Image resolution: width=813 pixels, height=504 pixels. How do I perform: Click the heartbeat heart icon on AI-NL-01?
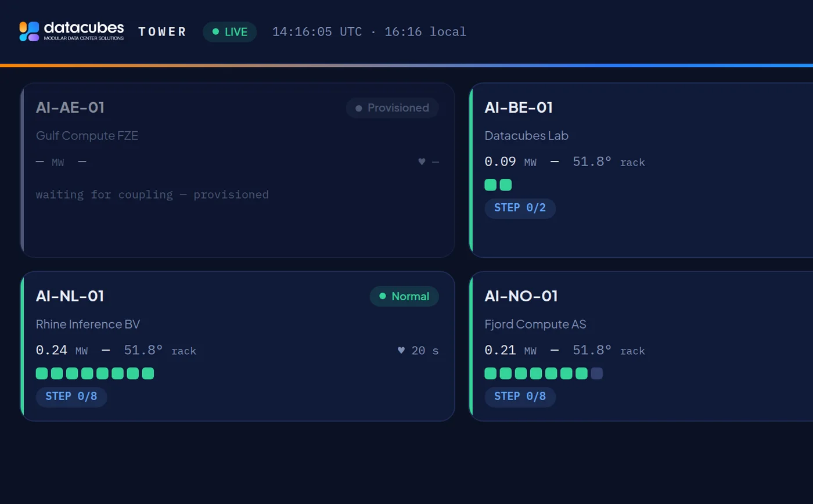(401, 351)
